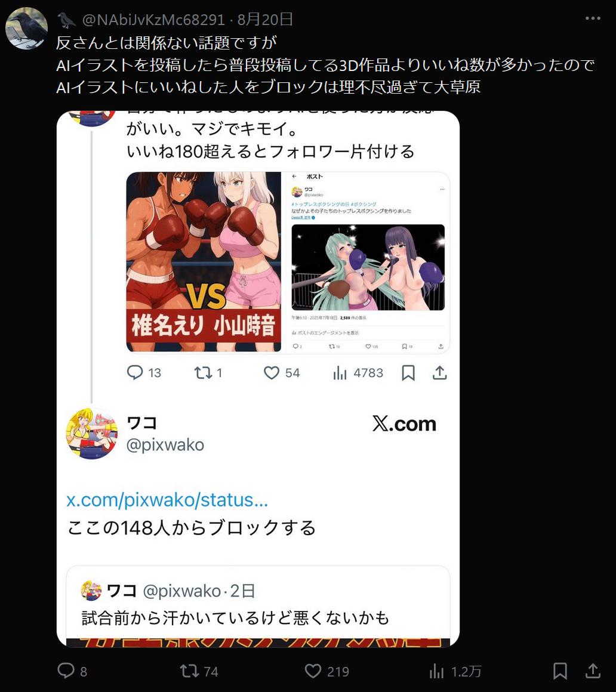Image resolution: width=616 pixels, height=692 pixels.
Task: Like the post showing 219 likes
Action: [327, 671]
